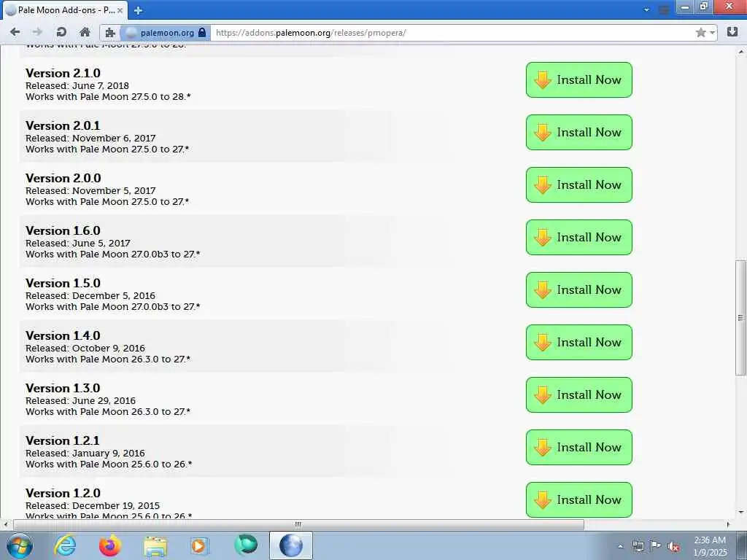Open Windows Media Player from the taskbar

[200, 545]
